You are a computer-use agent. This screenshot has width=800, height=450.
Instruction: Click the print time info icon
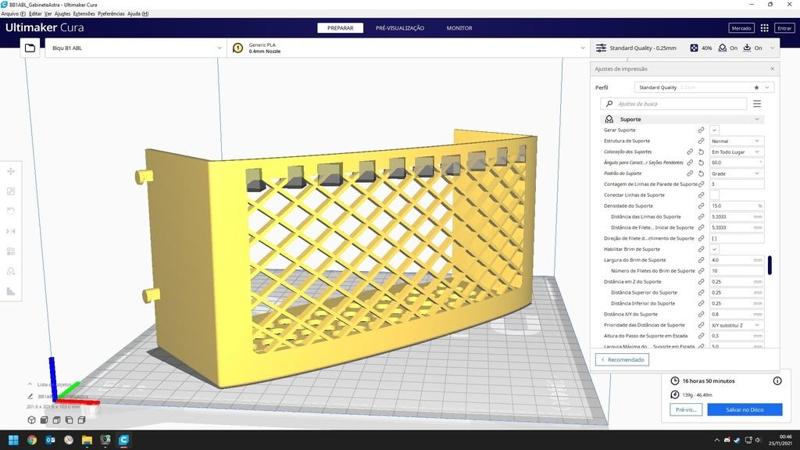click(x=777, y=381)
